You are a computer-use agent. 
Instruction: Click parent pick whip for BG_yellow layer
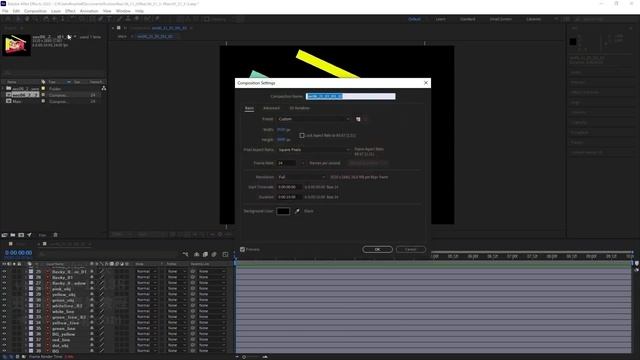pos(193,334)
